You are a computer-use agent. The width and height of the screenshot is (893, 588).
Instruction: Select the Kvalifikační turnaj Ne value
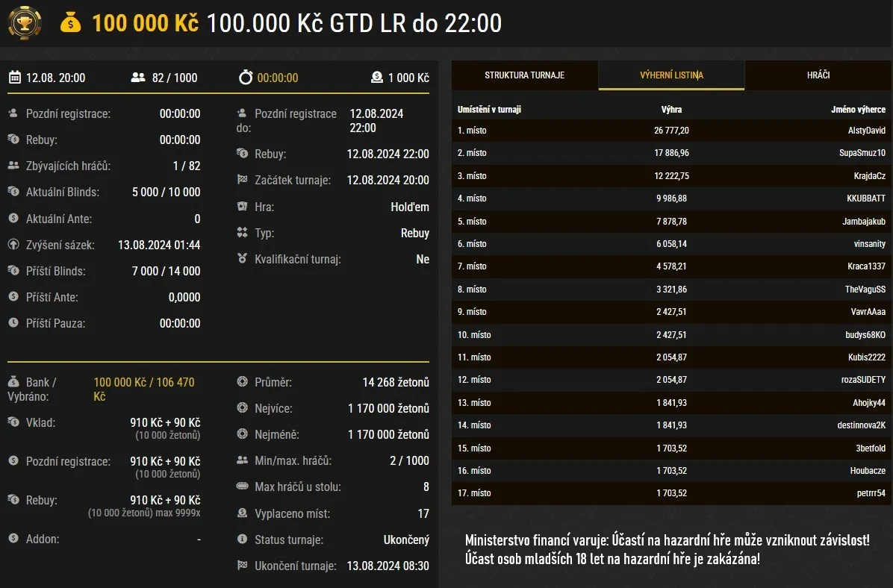tap(423, 259)
